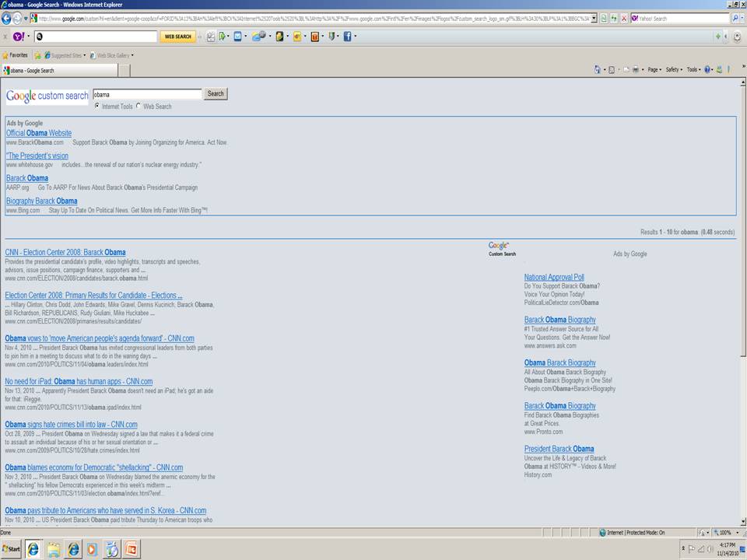Image resolution: width=747 pixels, height=560 pixels.
Task: Open 'President Barack Obama' History.com ad
Action: tap(559, 449)
